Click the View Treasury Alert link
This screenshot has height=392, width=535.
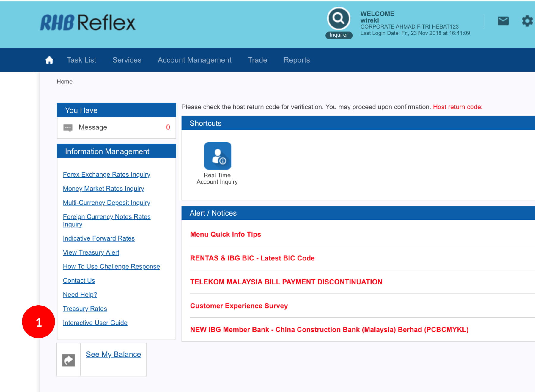coord(91,252)
